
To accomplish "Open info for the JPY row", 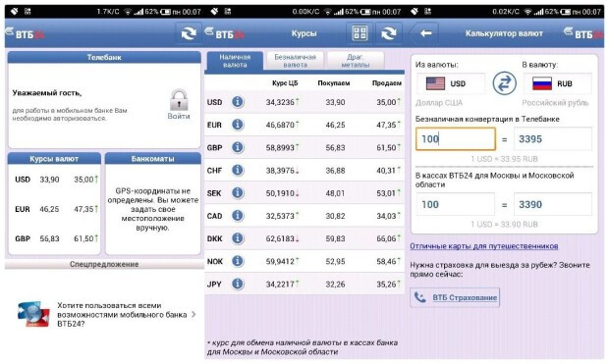I will pos(238,285).
